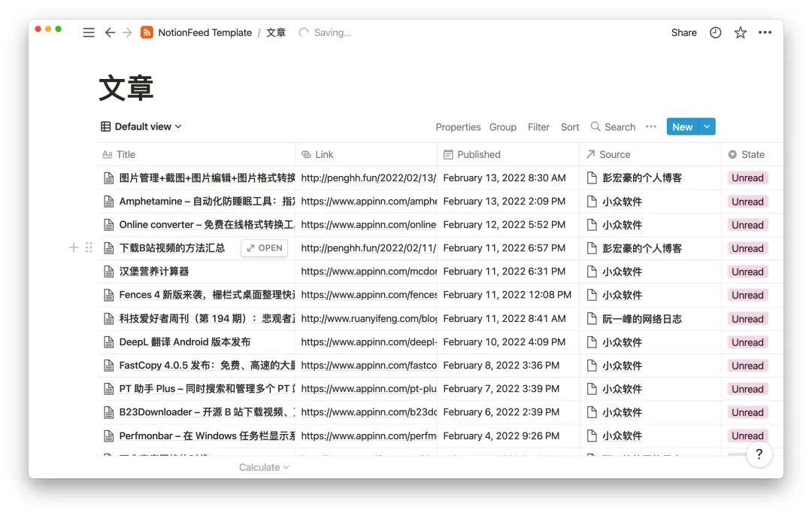Open the Filter menu
812x516 pixels.
538,126
